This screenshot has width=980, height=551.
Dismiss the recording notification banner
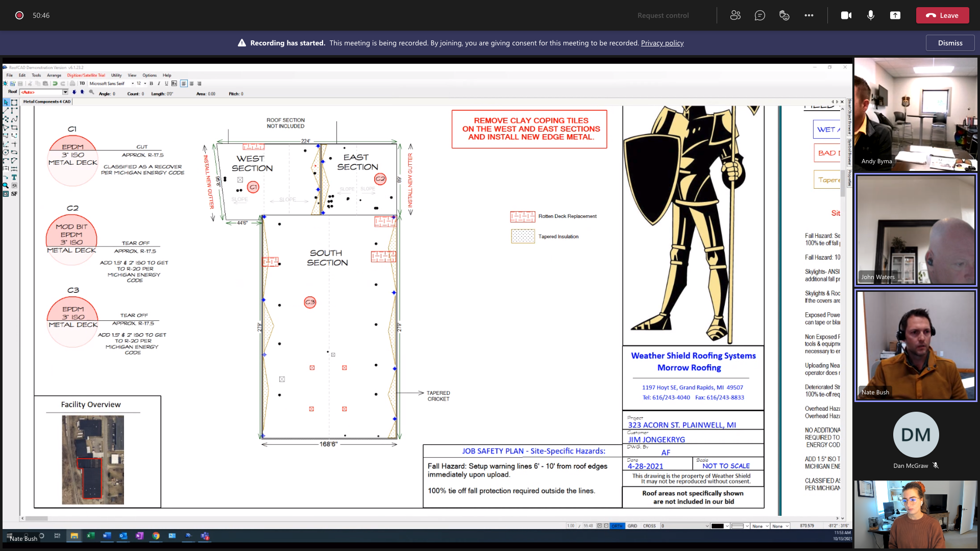point(949,43)
